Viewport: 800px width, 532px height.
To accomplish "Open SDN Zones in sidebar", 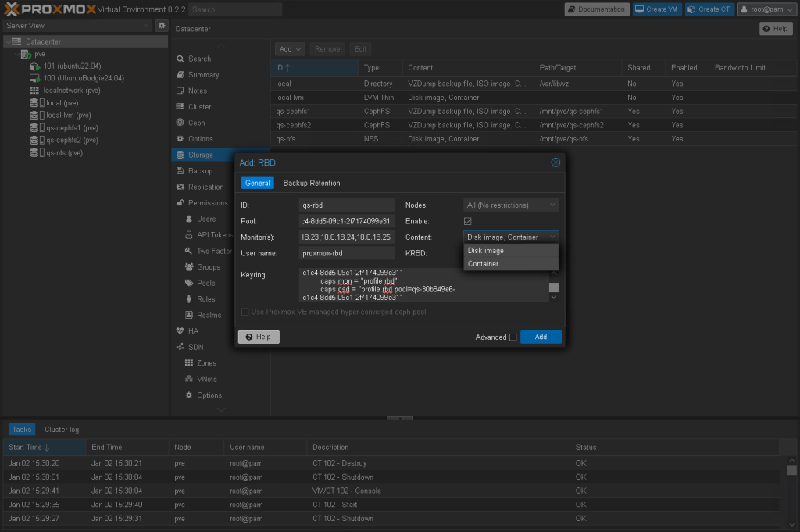I will pyautogui.click(x=206, y=363).
